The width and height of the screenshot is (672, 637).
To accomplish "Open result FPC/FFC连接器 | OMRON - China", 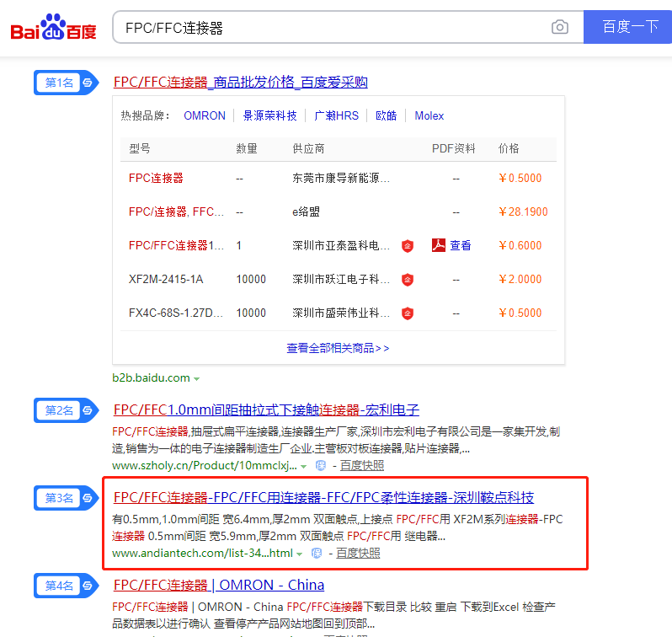I will (219, 585).
